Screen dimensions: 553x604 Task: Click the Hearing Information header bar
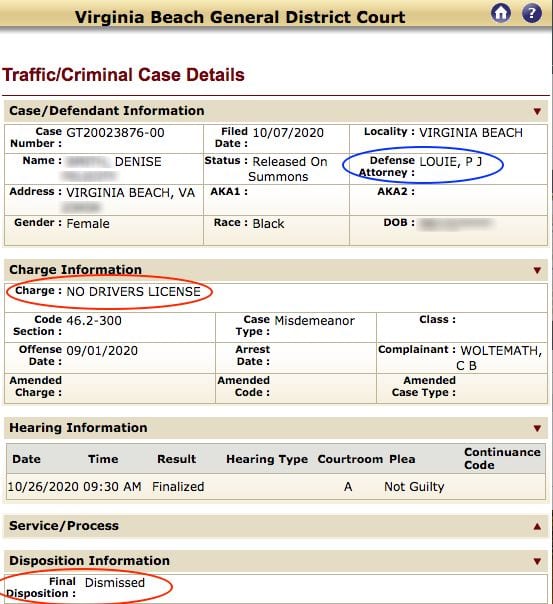[x=276, y=428]
